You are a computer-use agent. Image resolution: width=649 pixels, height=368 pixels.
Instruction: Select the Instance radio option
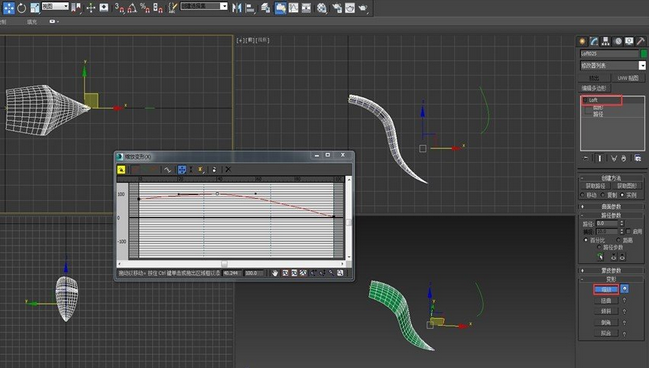[623, 195]
